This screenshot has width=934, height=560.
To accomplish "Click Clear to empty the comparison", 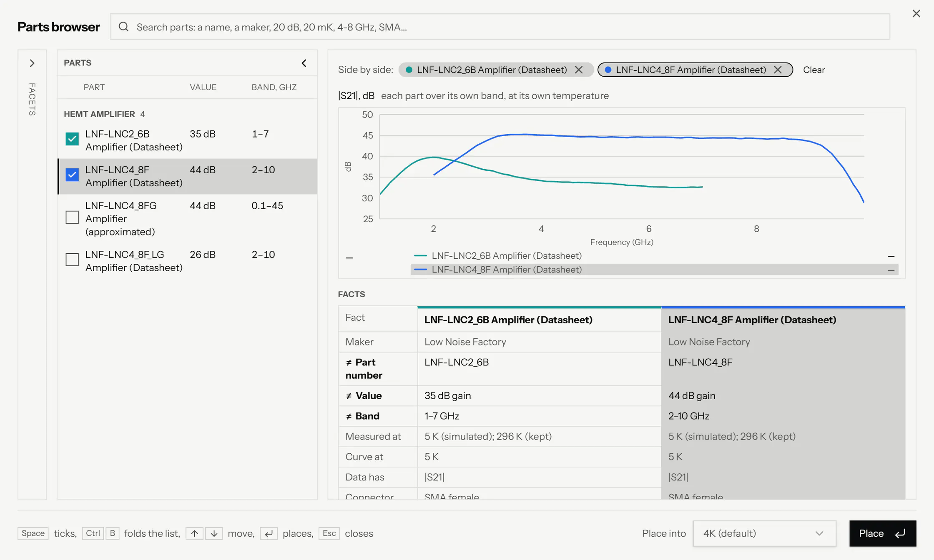I will pos(813,70).
